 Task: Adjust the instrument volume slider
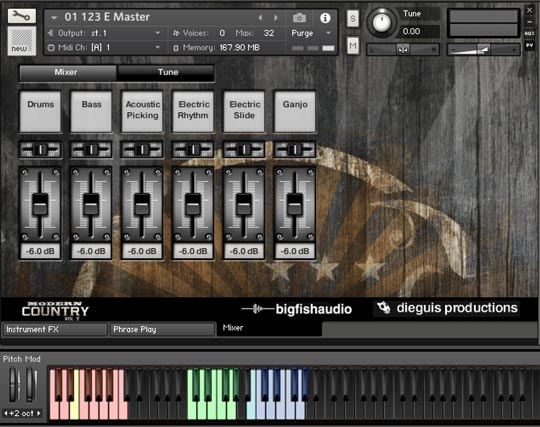[484, 50]
